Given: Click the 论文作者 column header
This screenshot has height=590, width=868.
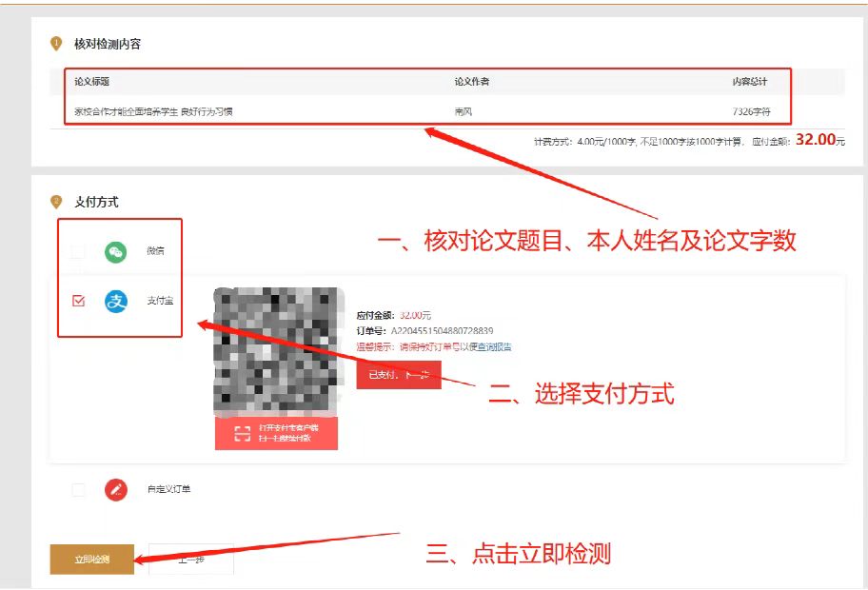Looking at the screenshot, I should [x=472, y=81].
